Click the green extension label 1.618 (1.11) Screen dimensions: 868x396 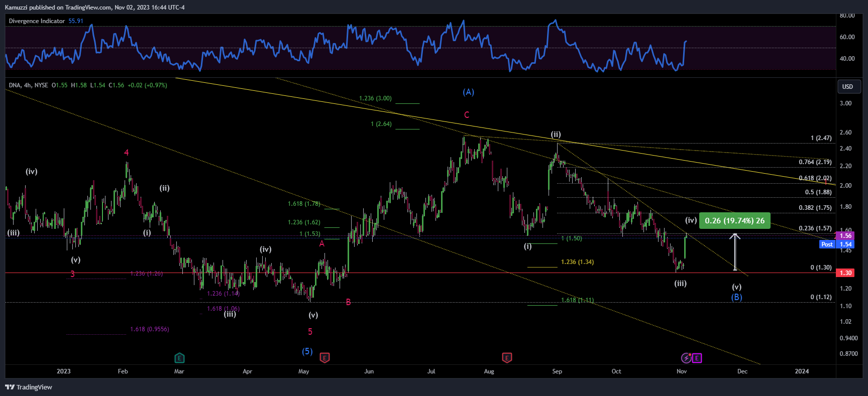(577, 300)
